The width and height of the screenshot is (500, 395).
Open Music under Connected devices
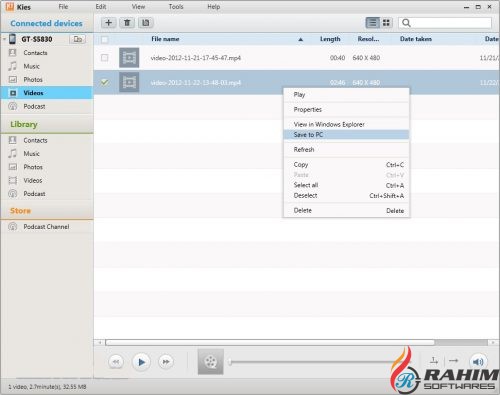click(x=31, y=66)
